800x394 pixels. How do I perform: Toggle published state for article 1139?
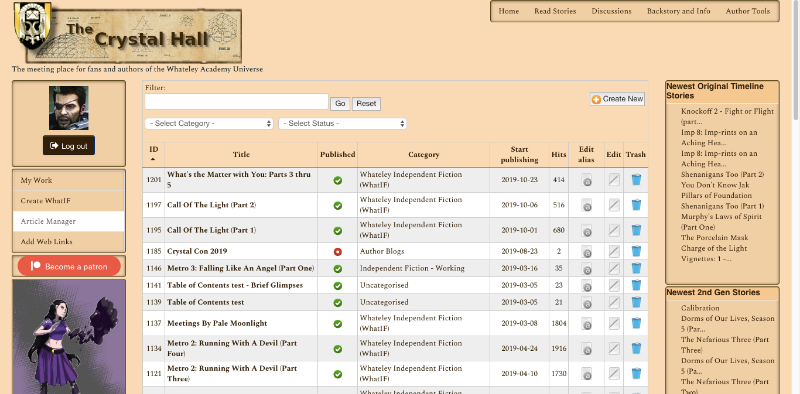point(337,303)
